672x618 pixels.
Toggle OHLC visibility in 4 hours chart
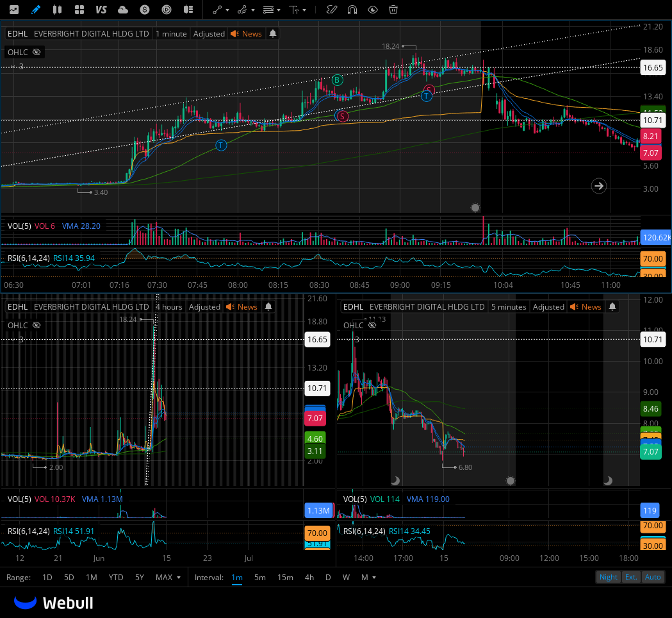[37, 325]
